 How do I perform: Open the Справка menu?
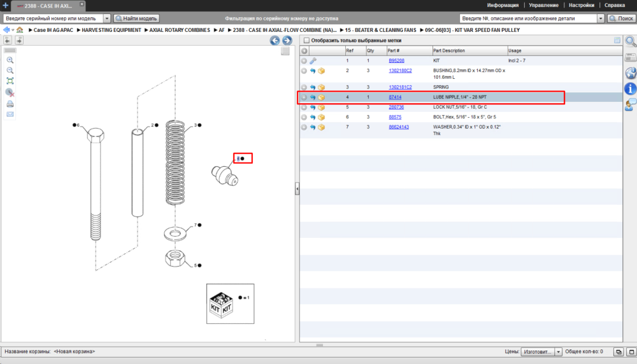pyautogui.click(x=614, y=5)
